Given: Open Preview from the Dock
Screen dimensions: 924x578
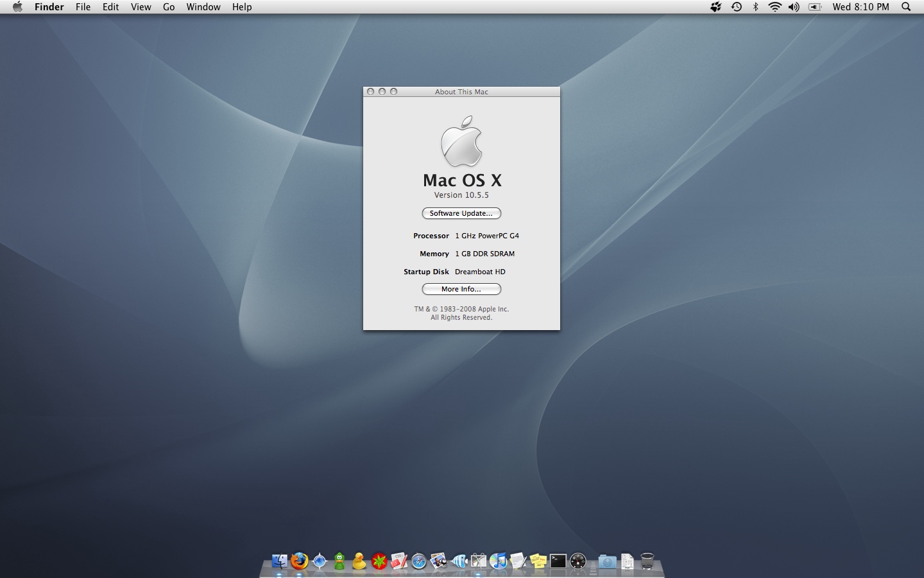Looking at the screenshot, I should point(439,561).
